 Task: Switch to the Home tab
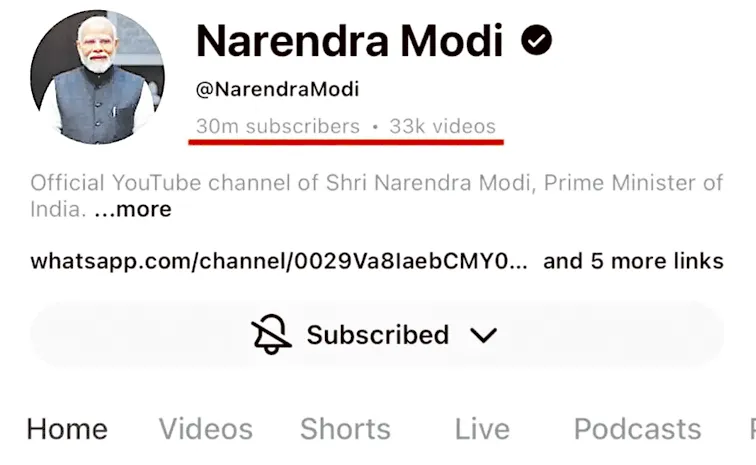click(x=67, y=429)
